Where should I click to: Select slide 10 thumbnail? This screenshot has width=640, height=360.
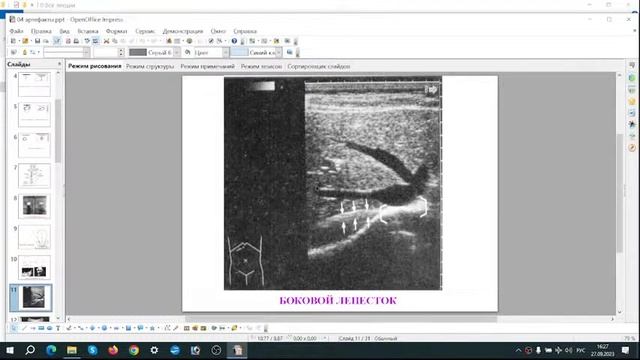[34, 267]
